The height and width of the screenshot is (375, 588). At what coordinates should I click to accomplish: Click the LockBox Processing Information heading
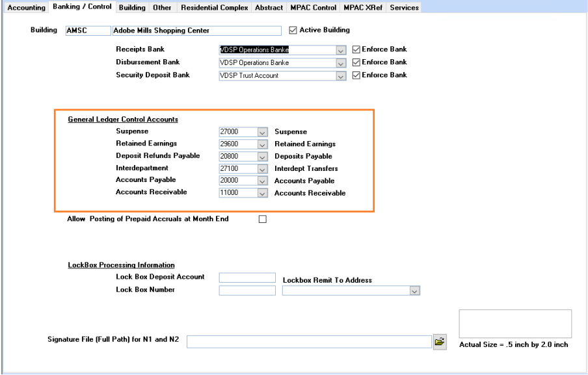point(121,265)
